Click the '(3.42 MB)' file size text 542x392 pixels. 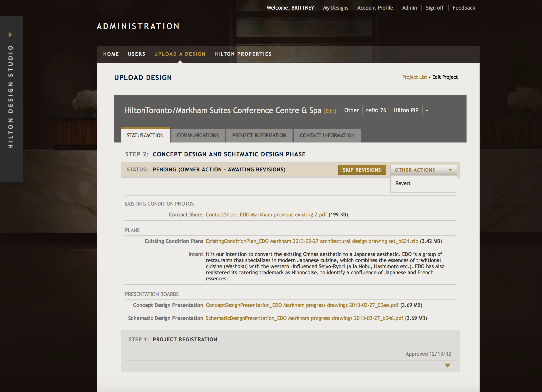(431, 241)
